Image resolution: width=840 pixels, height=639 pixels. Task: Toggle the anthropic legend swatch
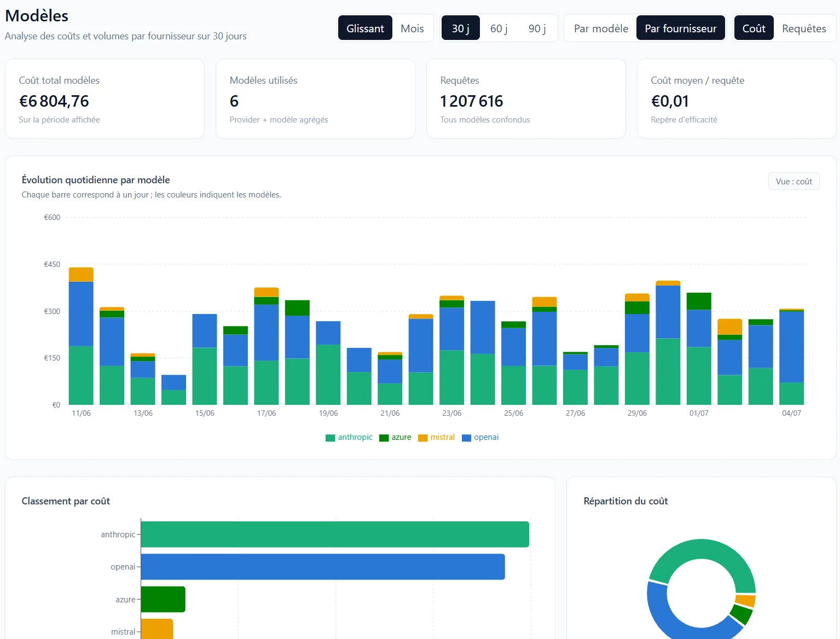pyautogui.click(x=330, y=438)
